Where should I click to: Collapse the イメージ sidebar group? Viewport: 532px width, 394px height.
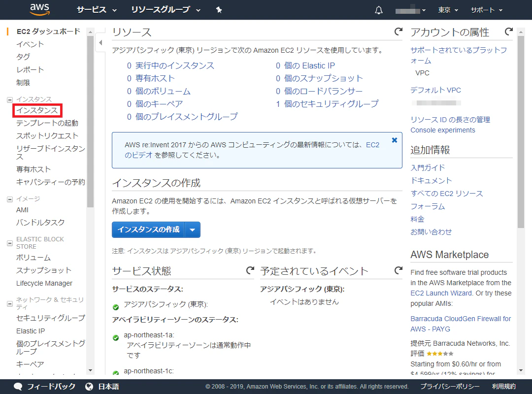pyautogui.click(x=10, y=199)
